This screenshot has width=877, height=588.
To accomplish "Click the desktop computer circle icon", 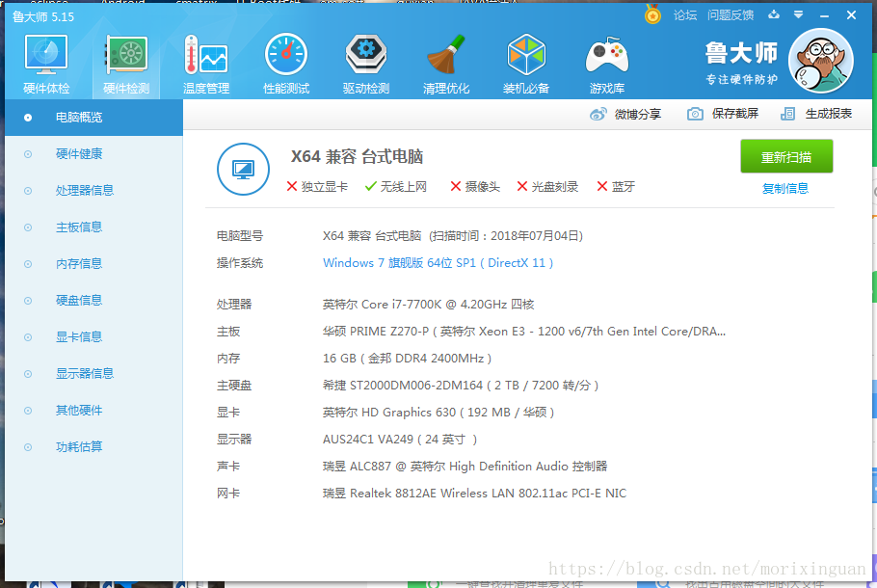I will [x=243, y=169].
